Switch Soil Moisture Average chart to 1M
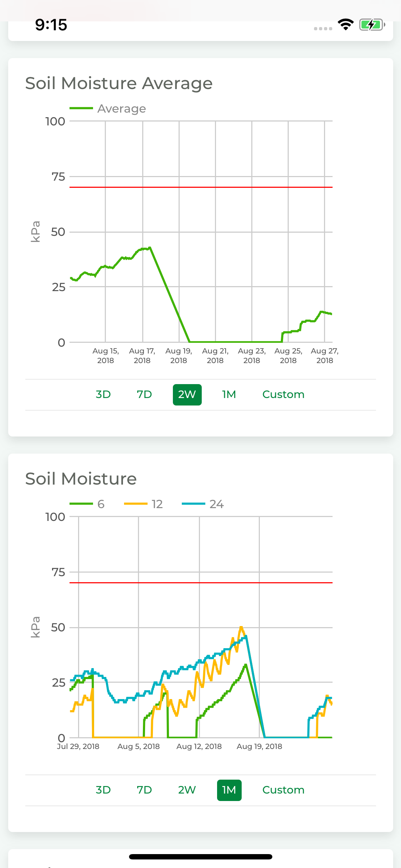 229,394
